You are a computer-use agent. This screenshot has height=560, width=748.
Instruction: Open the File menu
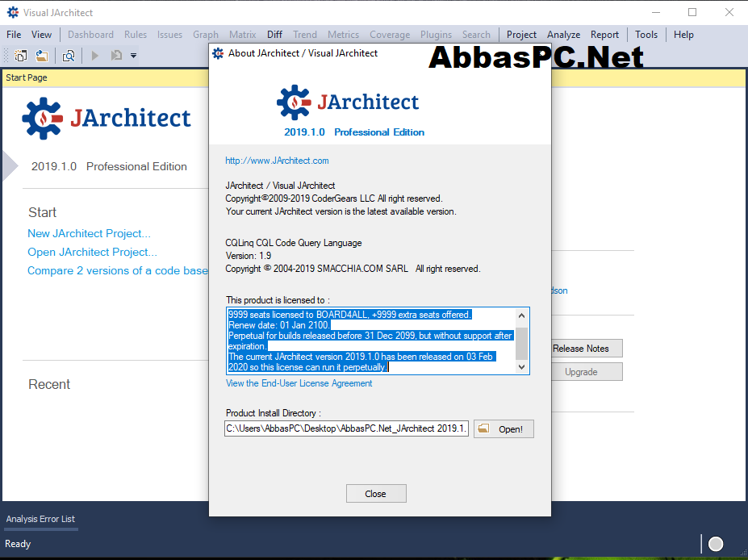(x=14, y=35)
